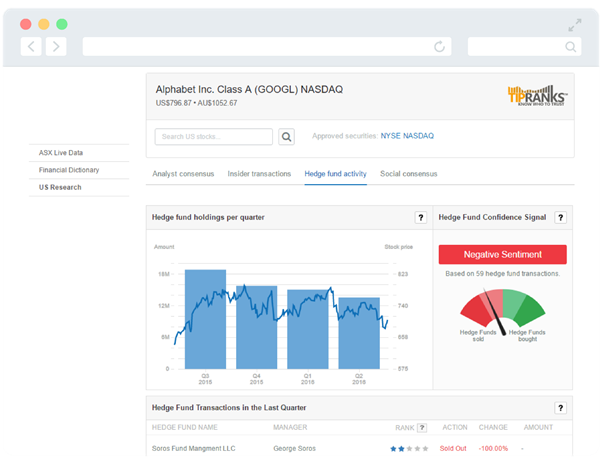Click the Q4 2015 holdings bar

pyautogui.click(x=256, y=327)
